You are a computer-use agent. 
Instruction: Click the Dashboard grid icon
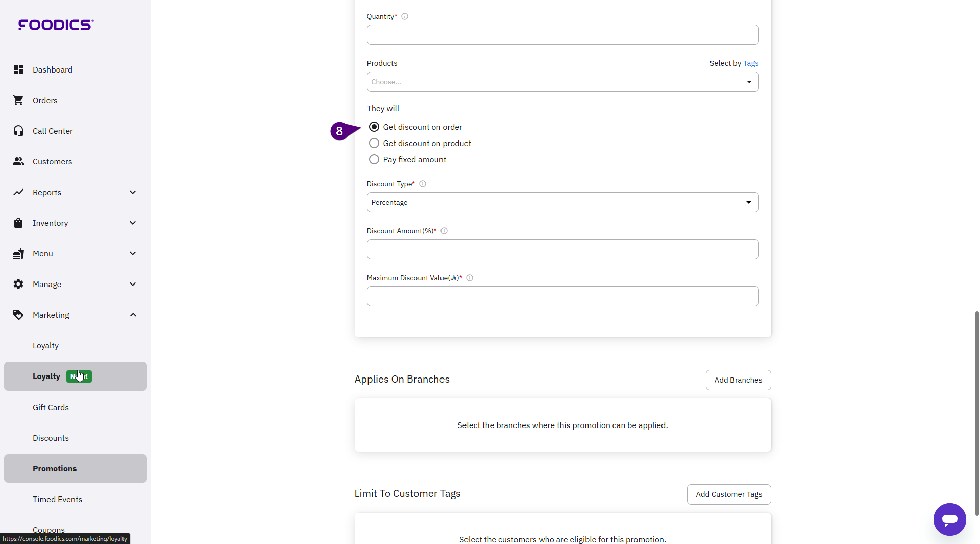pyautogui.click(x=18, y=69)
